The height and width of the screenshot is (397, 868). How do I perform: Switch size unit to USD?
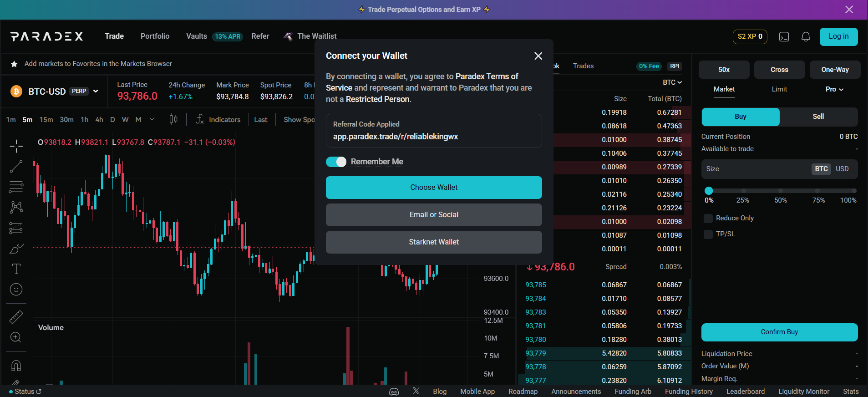click(842, 169)
